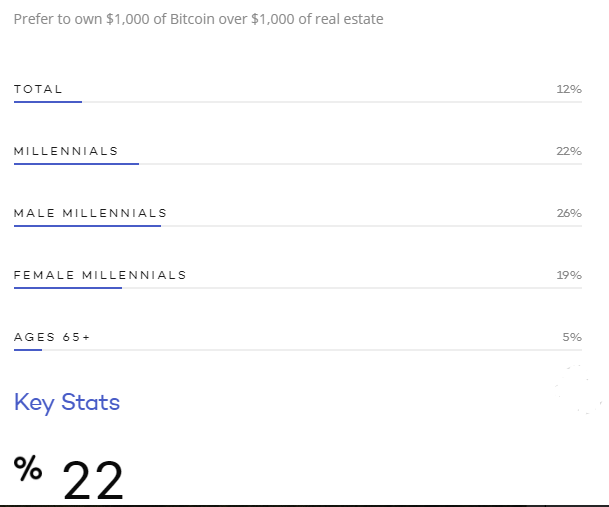Click the black divider line at the bottom
609x507 pixels.
coord(304,504)
